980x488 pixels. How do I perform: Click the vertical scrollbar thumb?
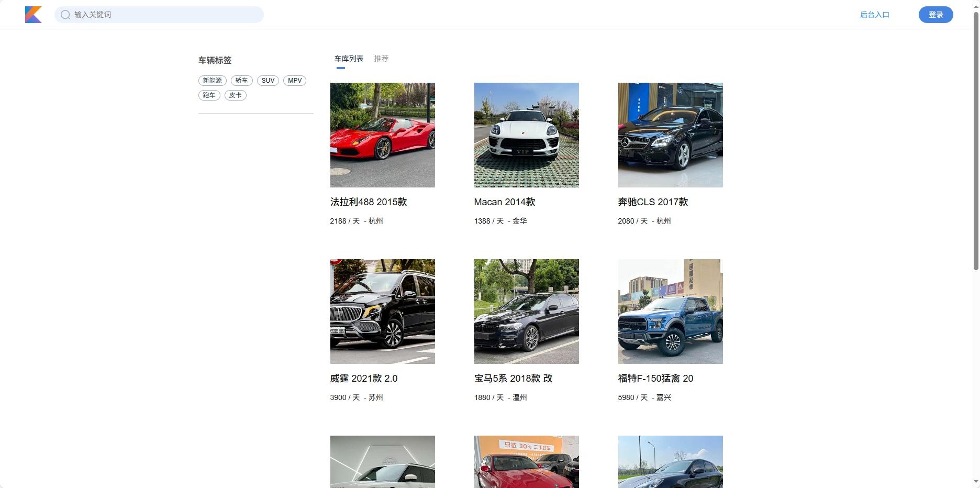976,140
